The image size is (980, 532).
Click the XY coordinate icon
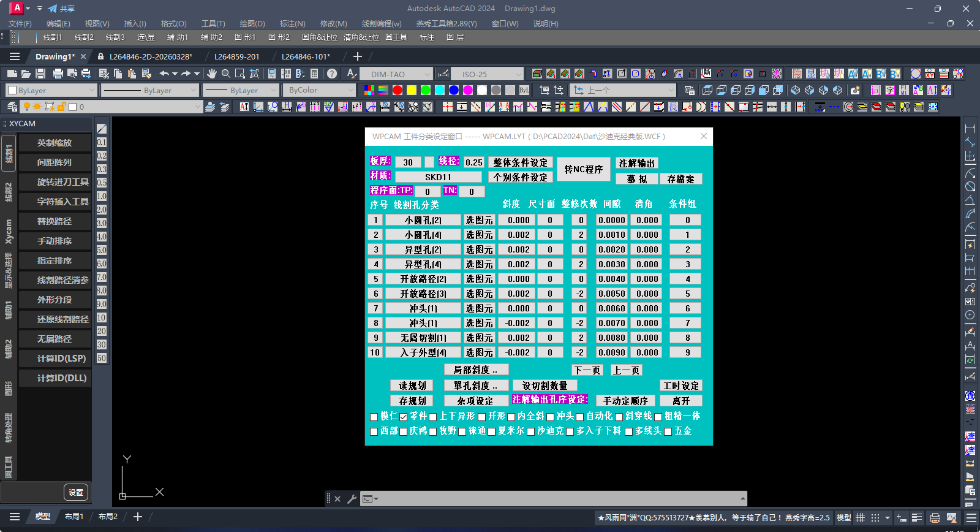[x=930, y=74]
